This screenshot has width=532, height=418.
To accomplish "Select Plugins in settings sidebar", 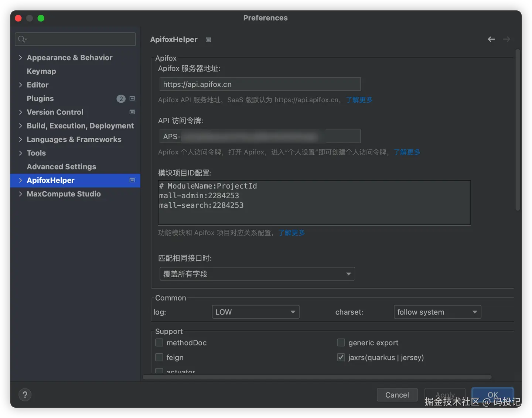I will (40, 99).
